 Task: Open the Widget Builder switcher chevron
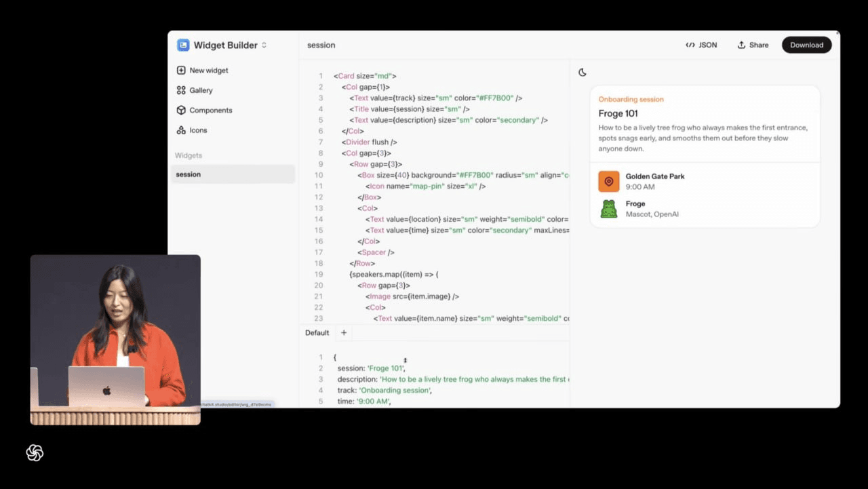(x=264, y=45)
